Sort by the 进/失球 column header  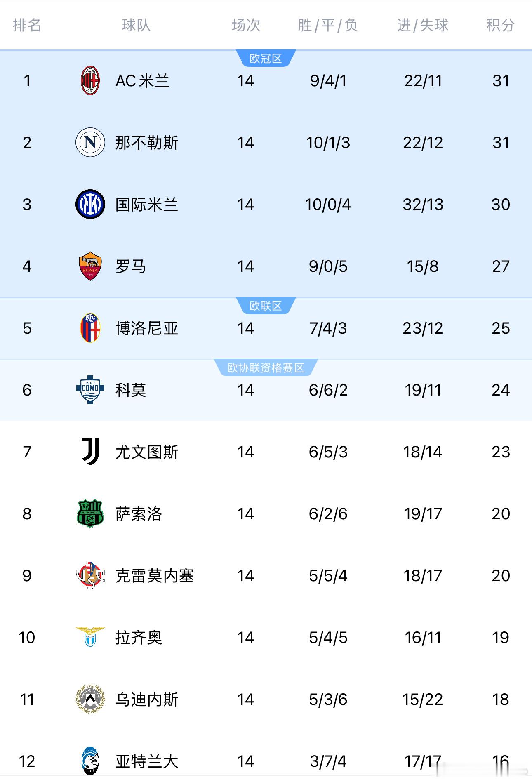(x=421, y=26)
